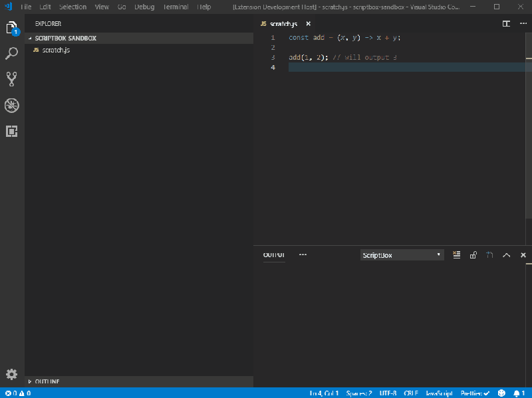Viewport: 532px width, 398px height.
Task: Open the Debug view
Action: [x=11, y=105]
